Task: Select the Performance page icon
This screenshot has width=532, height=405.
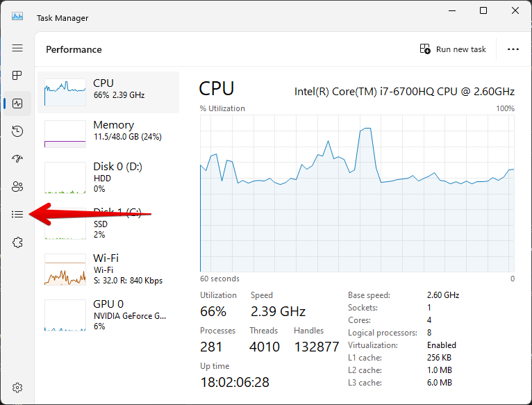Action: (x=17, y=104)
